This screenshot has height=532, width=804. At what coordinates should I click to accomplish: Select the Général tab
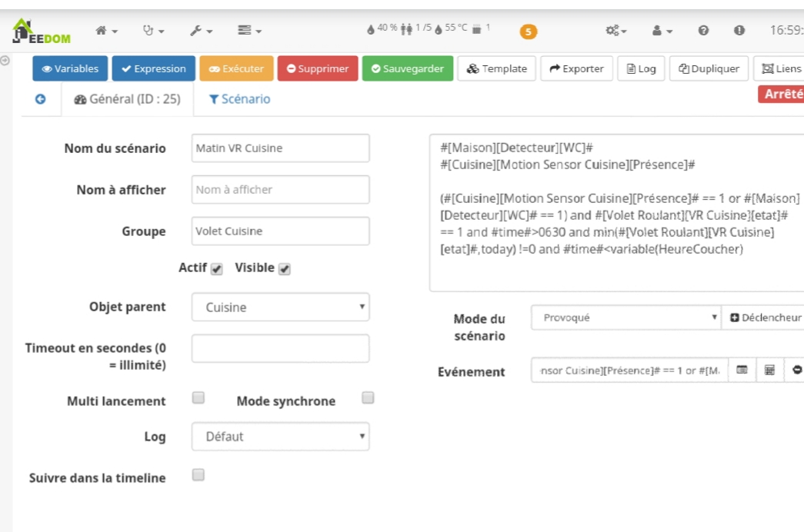(x=126, y=99)
